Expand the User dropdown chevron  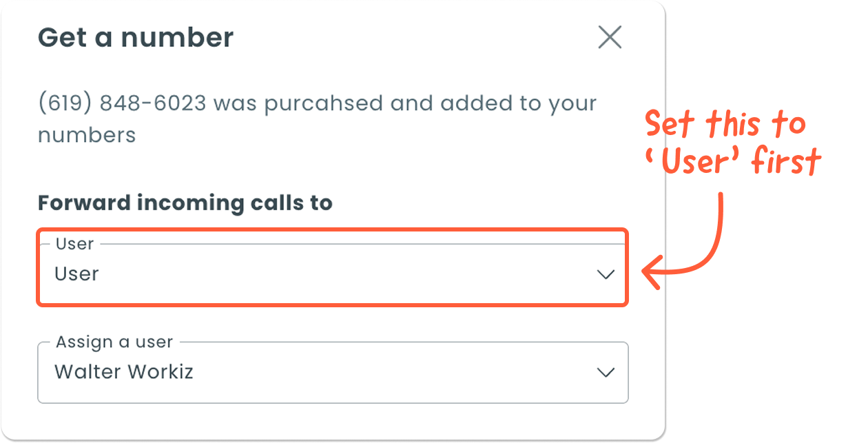[606, 274]
